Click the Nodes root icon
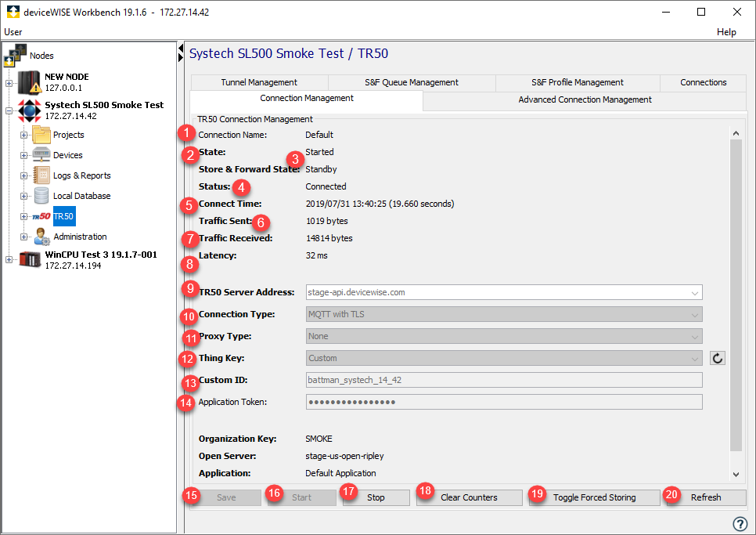The image size is (756, 535). [x=14, y=56]
